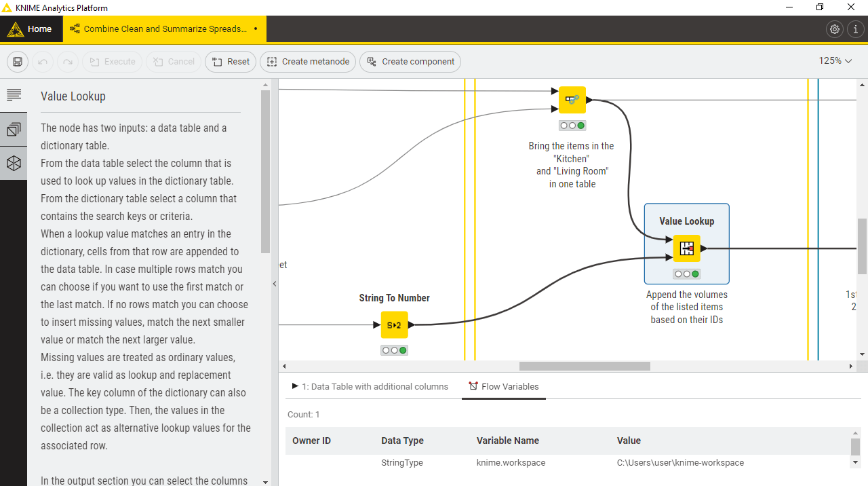
Task: Click Create component button
Action: coord(410,62)
